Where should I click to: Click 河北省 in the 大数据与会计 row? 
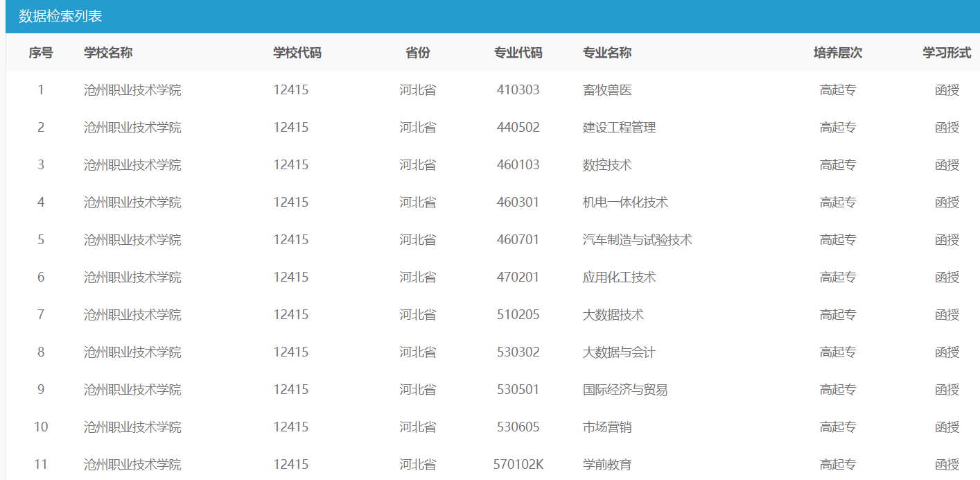tap(418, 352)
